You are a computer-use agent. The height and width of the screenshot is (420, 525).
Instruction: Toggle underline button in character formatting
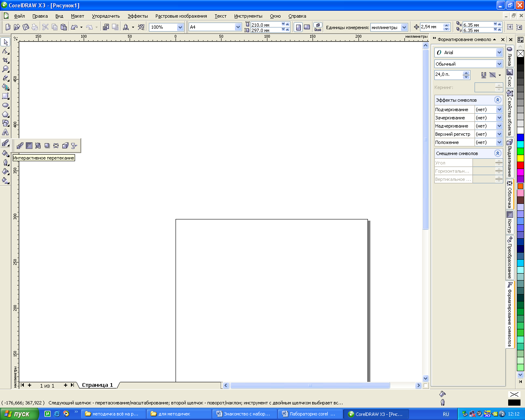[x=484, y=75]
